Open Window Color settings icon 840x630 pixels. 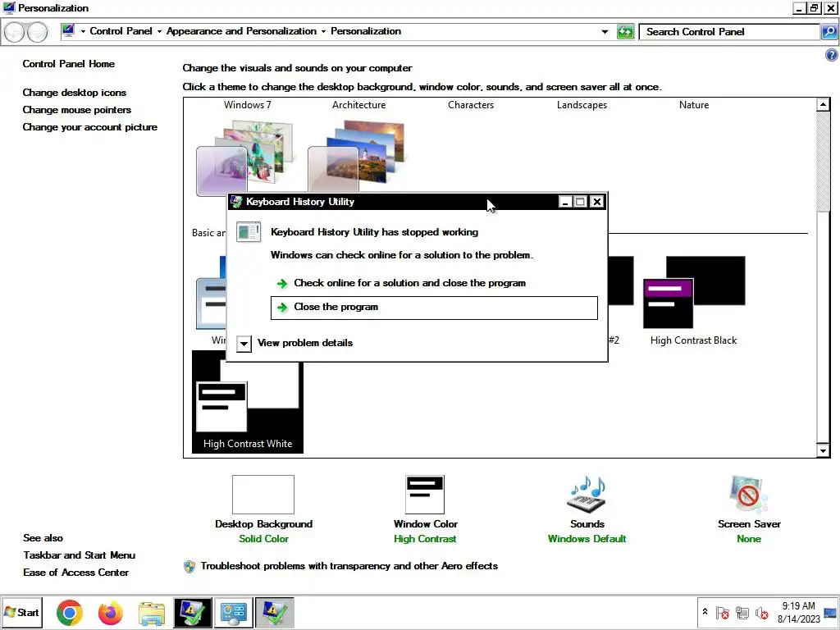click(x=425, y=495)
